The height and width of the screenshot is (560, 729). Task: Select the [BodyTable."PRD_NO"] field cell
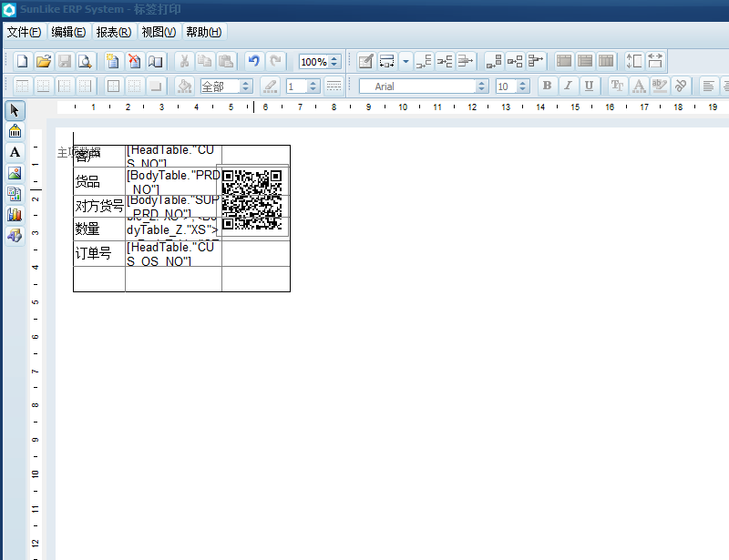173,181
